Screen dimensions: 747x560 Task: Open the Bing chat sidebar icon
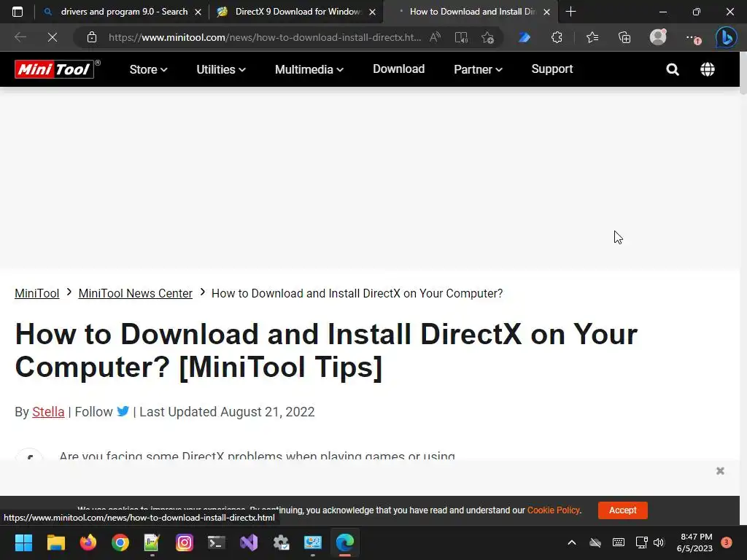pos(726,37)
